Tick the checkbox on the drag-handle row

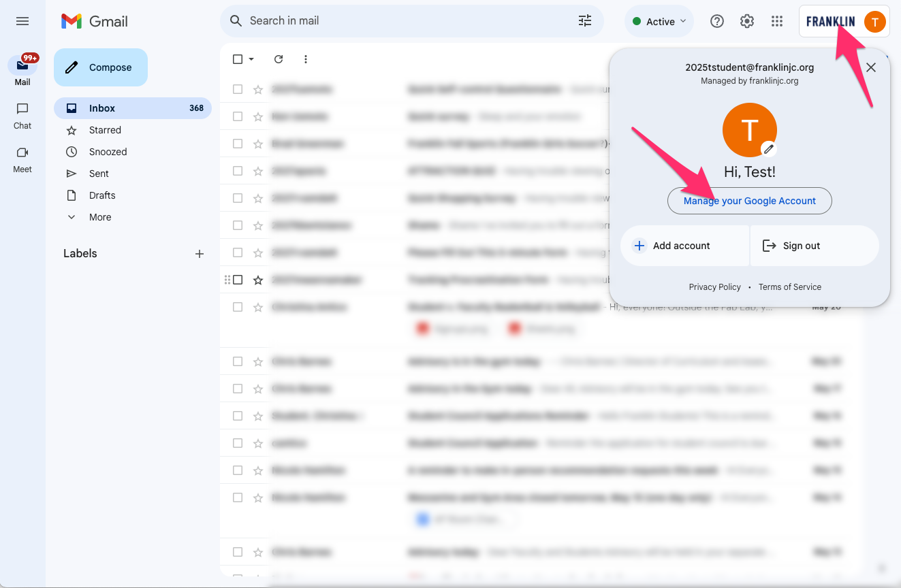tap(238, 280)
